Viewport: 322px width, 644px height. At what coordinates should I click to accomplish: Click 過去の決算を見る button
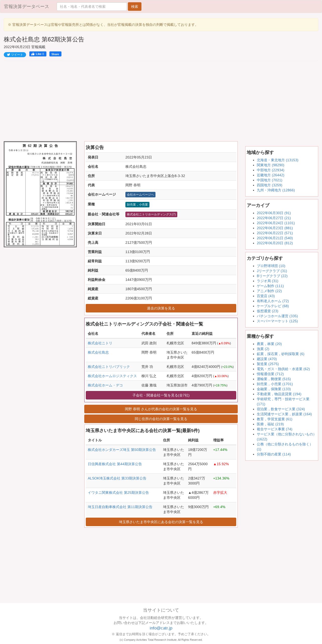coord(161,308)
